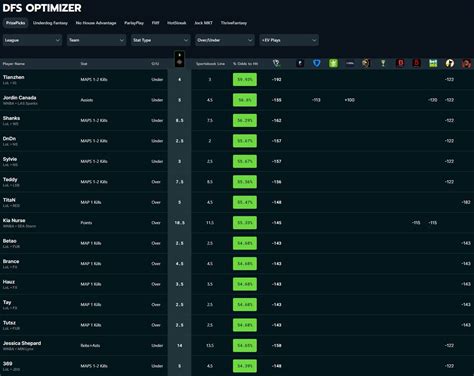The width and height of the screenshot is (474, 376).
Task: Click the -182 odds in TitaN row
Action: tap(466, 202)
